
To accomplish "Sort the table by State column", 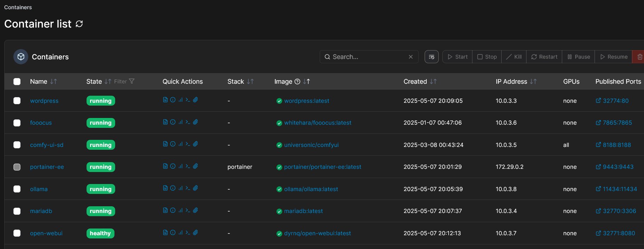I will click(99, 82).
